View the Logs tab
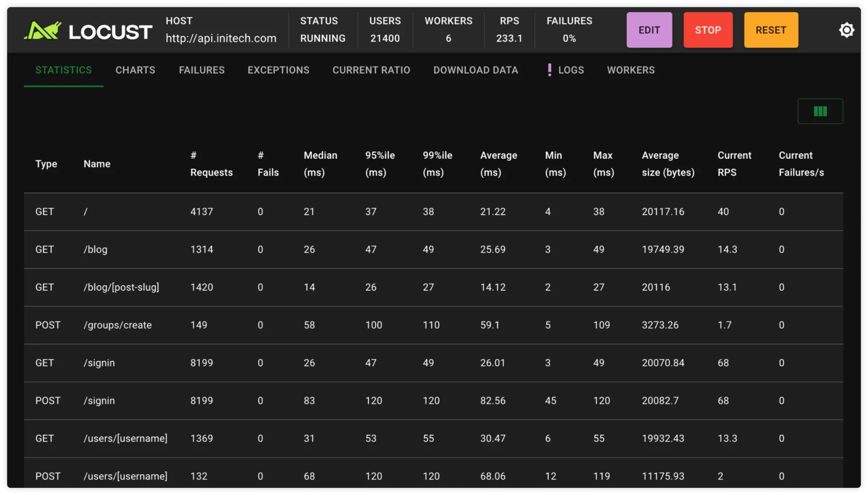The width and height of the screenshot is (868, 495). click(571, 70)
